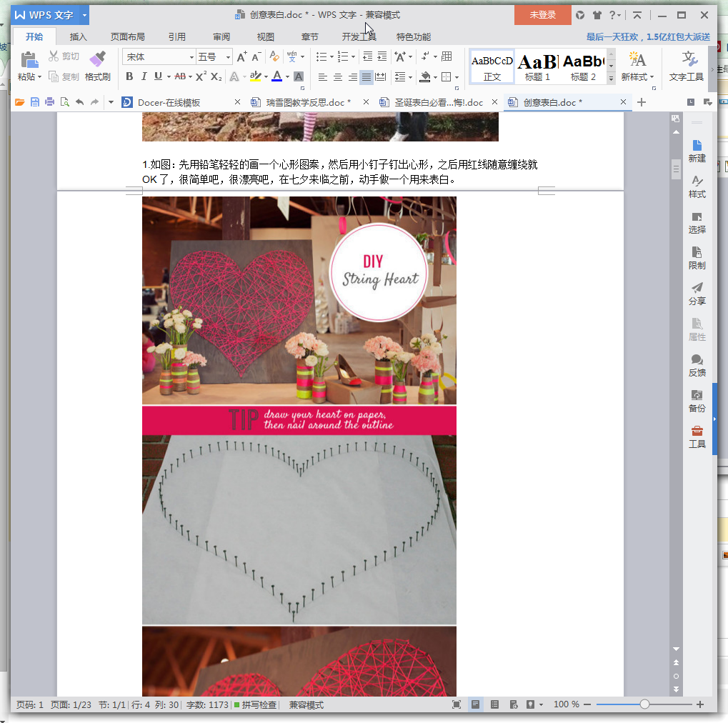Toggle justify alignment
The height and width of the screenshot is (723, 728).
pyautogui.click(x=367, y=77)
